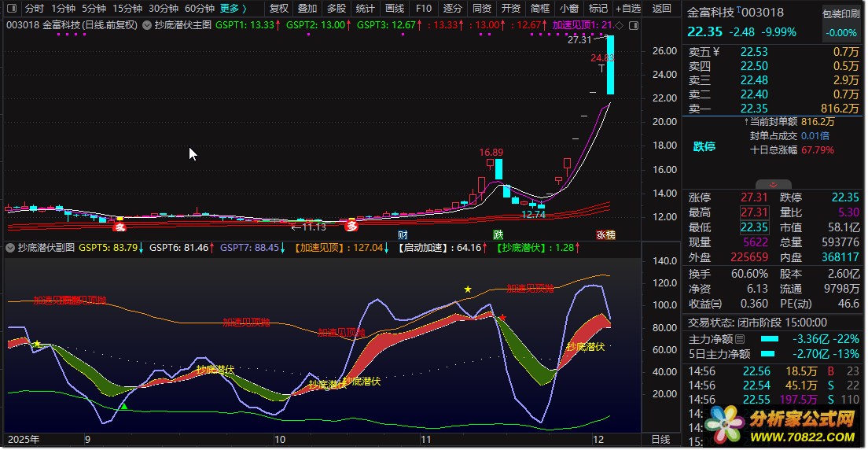This screenshot has width=868, height=450.
Task: Click the 财 financial marker on chart
Action: coord(403,234)
